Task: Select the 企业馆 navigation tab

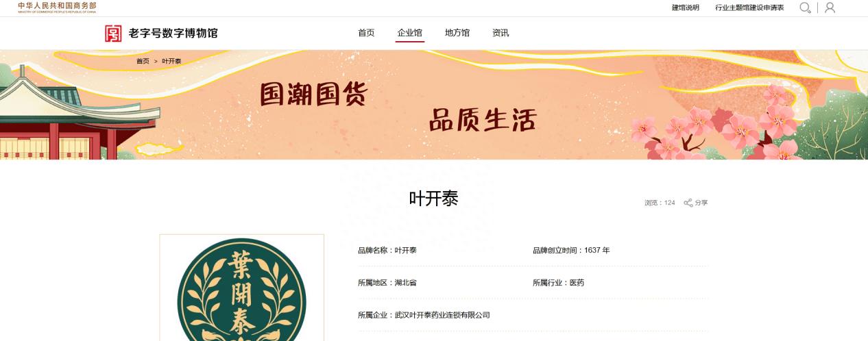Action: click(x=410, y=33)
